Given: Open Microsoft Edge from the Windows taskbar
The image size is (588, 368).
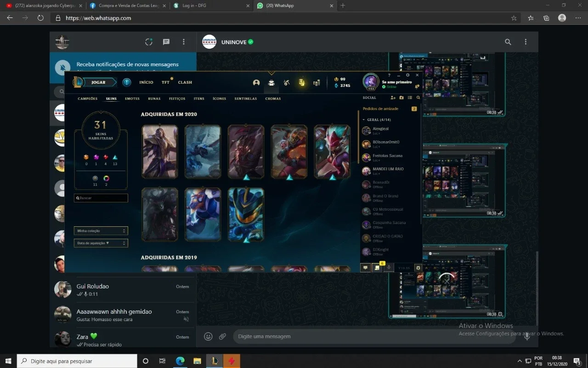Looking at the screenshot, I should pos(180,361).
